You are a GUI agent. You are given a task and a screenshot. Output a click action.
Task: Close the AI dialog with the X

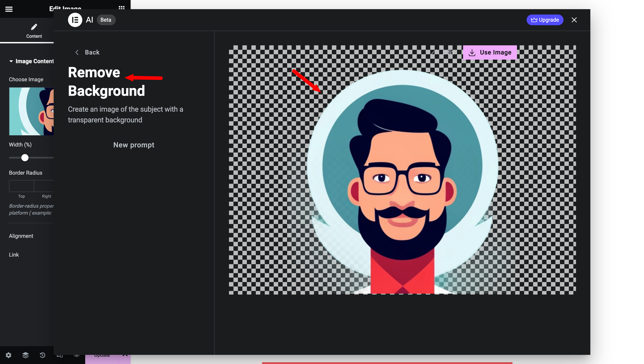[574, 20]
